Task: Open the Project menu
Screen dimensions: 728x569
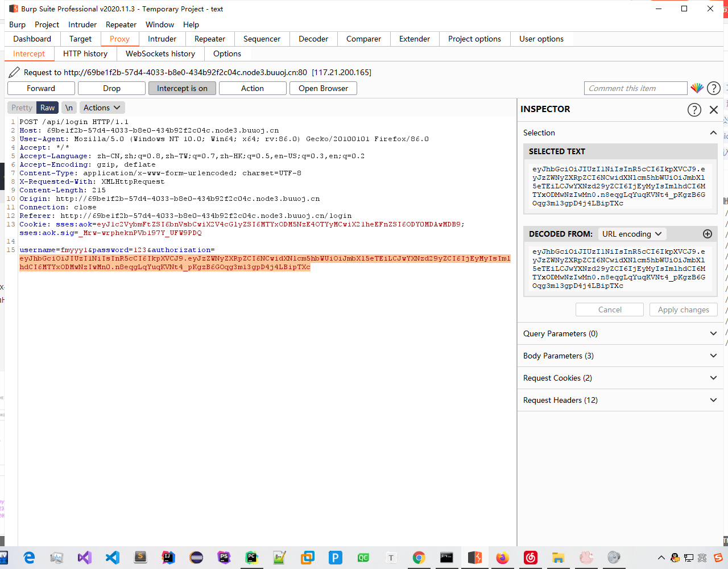Action: coord(47,24)
